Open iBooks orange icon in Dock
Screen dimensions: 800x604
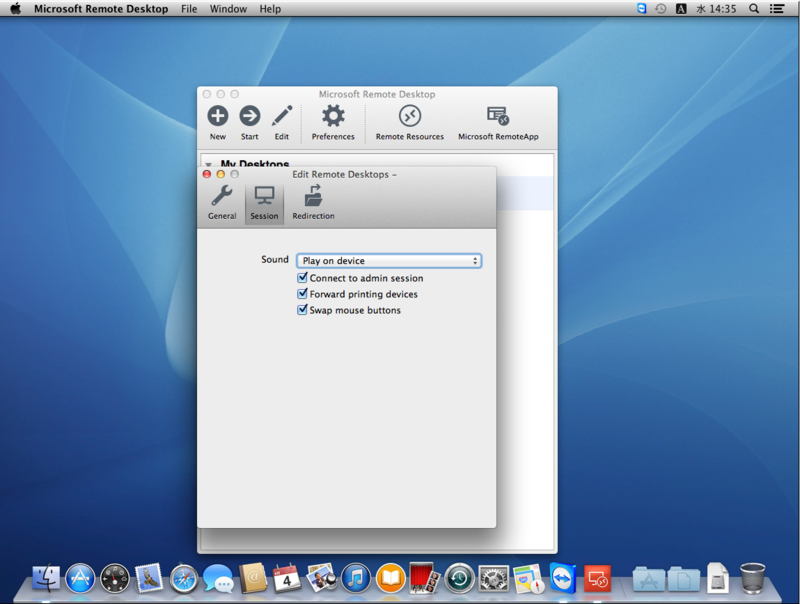coord(391,578)
